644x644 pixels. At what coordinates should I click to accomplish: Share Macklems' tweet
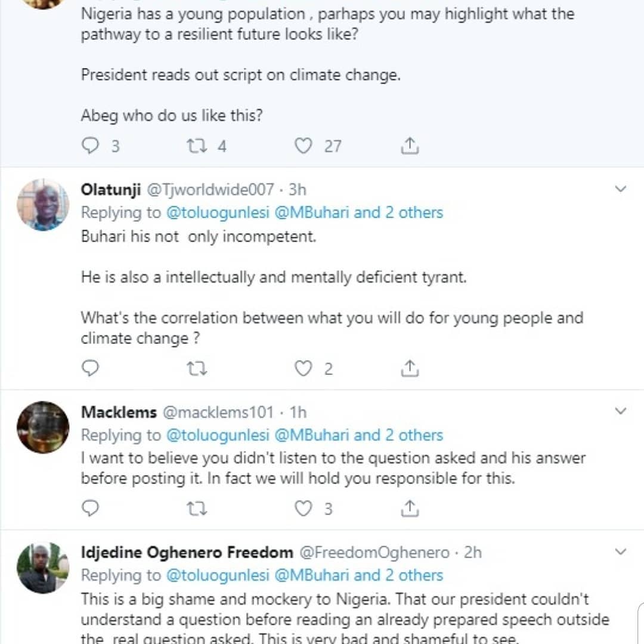pos(410,508)
